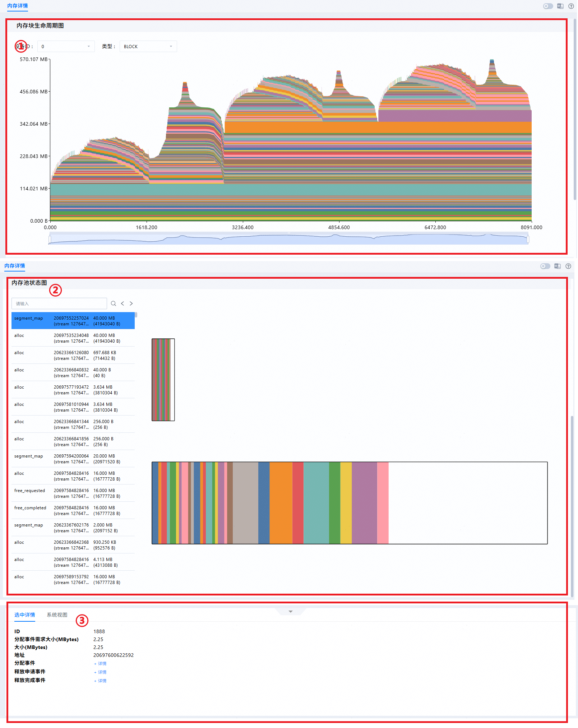Go to previous search result arrow

(122, 303)
